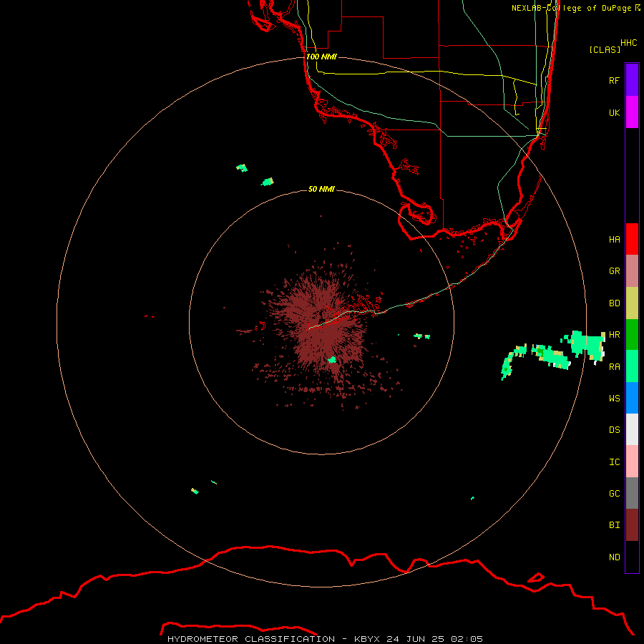This screenshot has height=644, width=644.
Task: Click the "[CLAS]" legend header
Action: pyautogui.click(x=605, y=49)
